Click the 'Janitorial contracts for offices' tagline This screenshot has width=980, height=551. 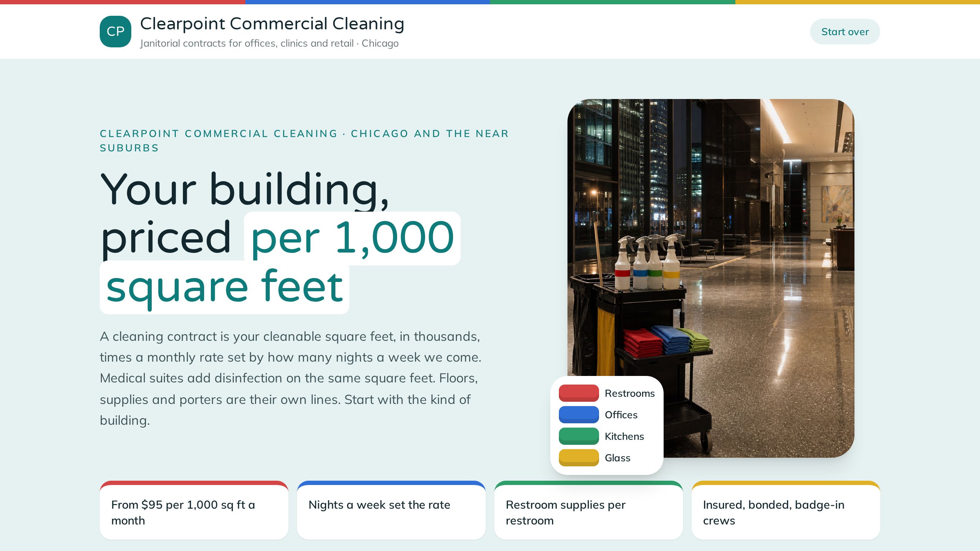(269, 43)
